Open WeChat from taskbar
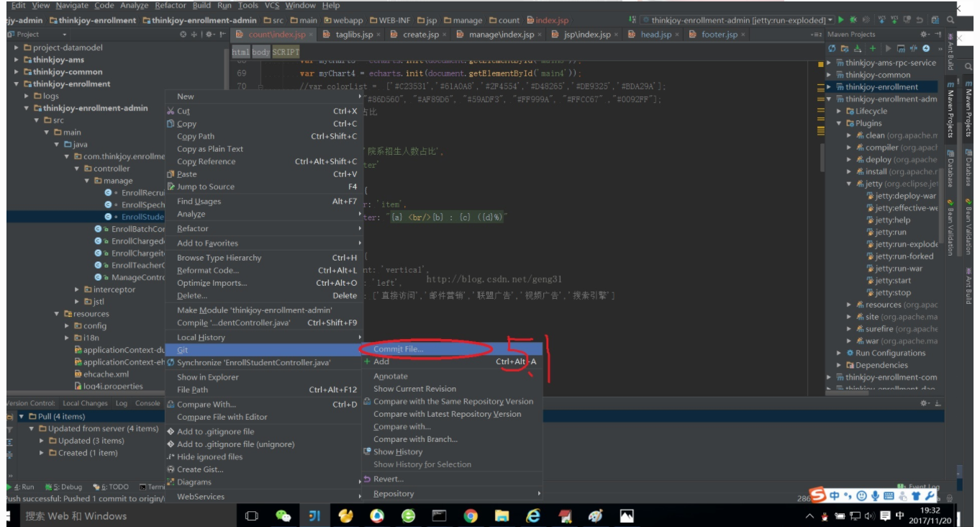980x527 pixels. pyautogui.click(x=283, y=515)
